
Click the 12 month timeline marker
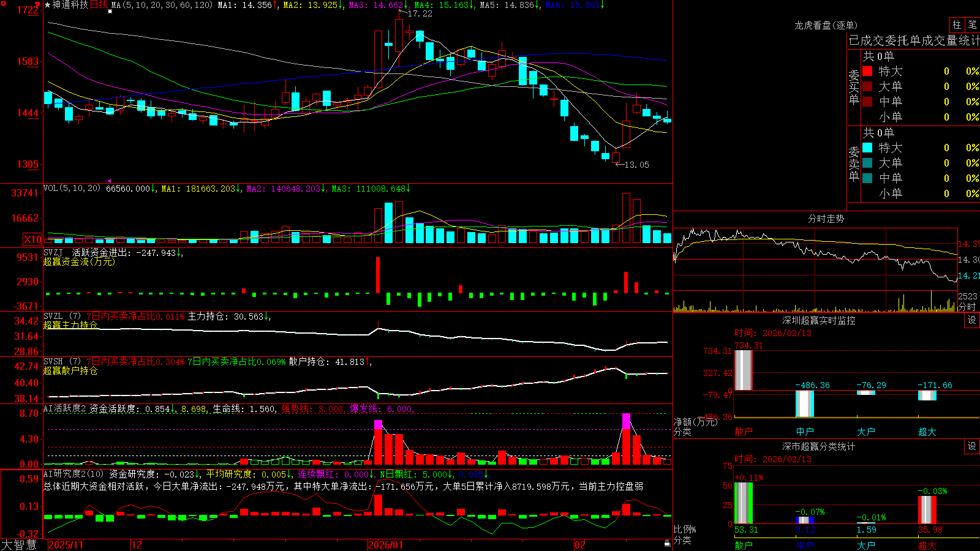tap(137, 545)
